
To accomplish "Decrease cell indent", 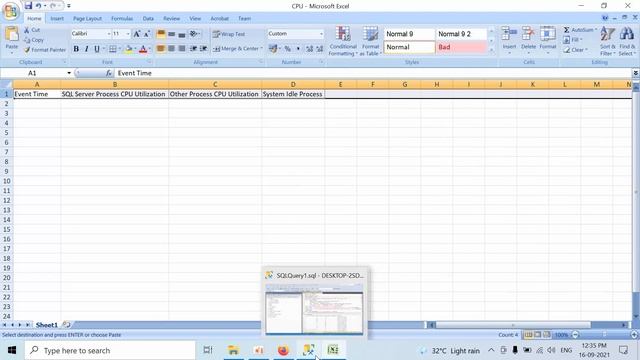I will click(x=193, y=49).
